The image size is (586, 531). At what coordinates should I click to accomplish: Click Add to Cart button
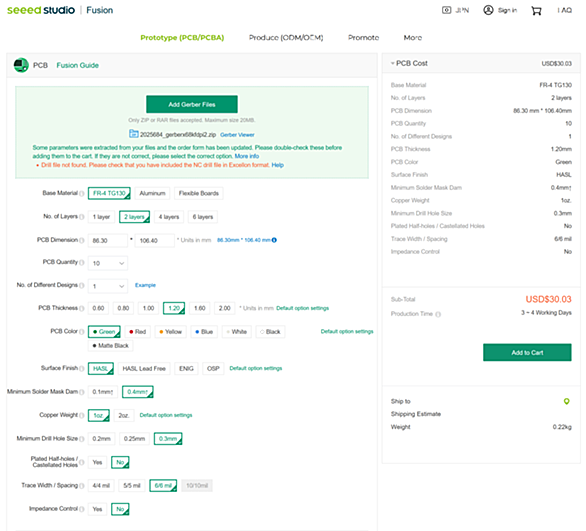tap(527, 352)
